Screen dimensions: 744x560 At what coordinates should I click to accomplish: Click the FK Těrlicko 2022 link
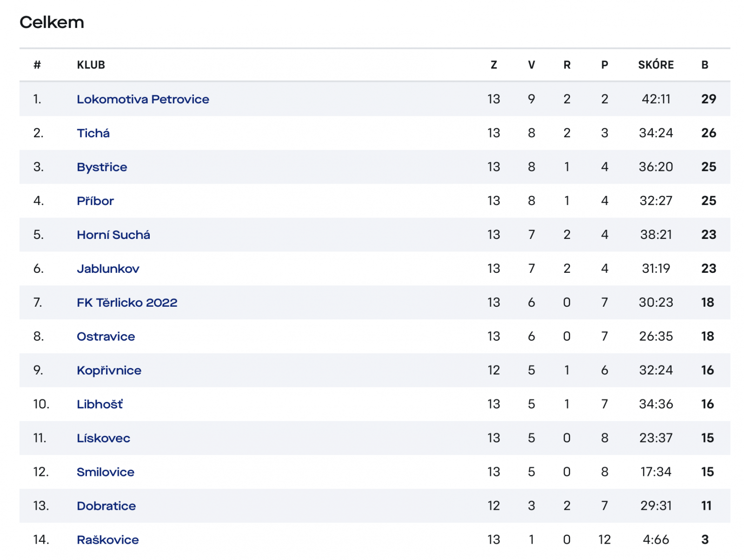(127, 303)
